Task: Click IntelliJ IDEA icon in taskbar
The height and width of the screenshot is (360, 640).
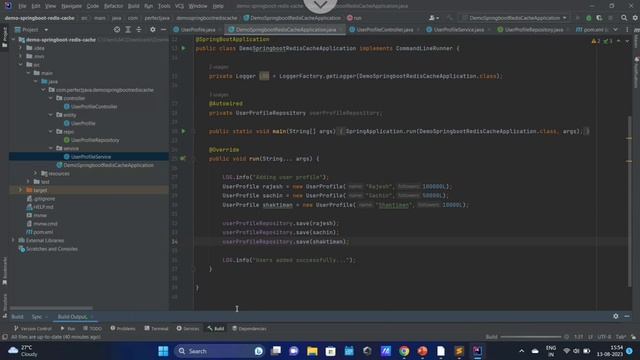Action: pyautogui.click(x=478, y=351)
